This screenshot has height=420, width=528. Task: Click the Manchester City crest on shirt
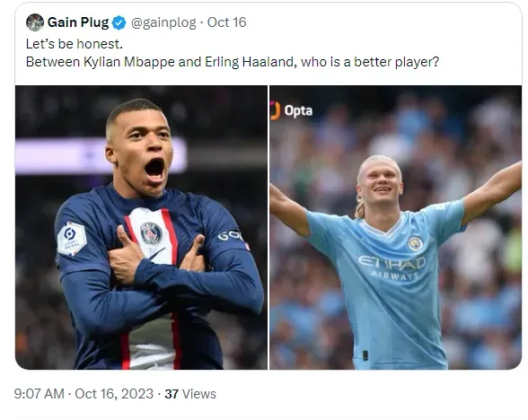pos(415,244)
